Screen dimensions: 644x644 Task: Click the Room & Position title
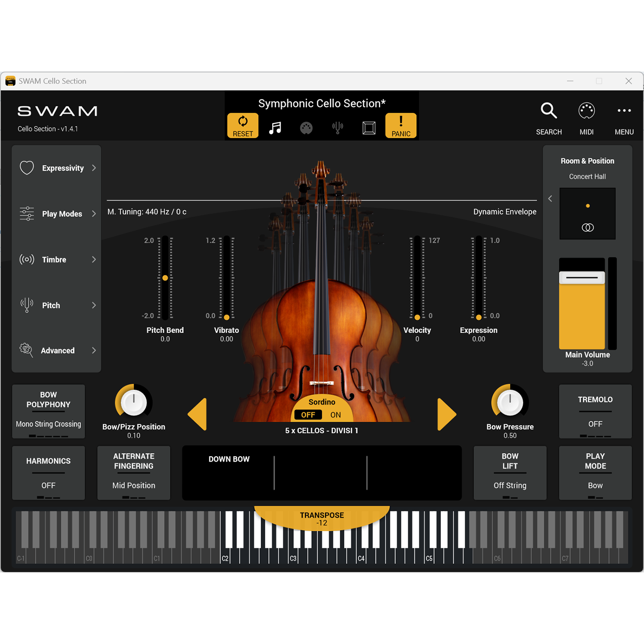(587, 161)
